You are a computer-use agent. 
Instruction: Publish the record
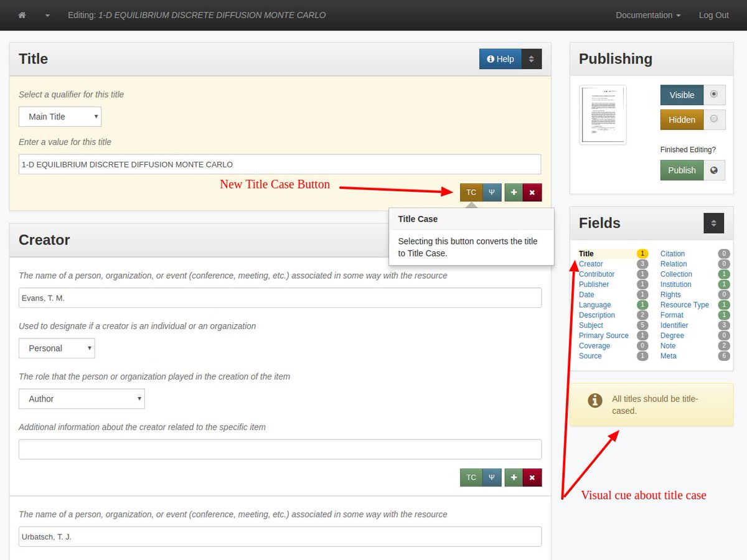point(682,170)
